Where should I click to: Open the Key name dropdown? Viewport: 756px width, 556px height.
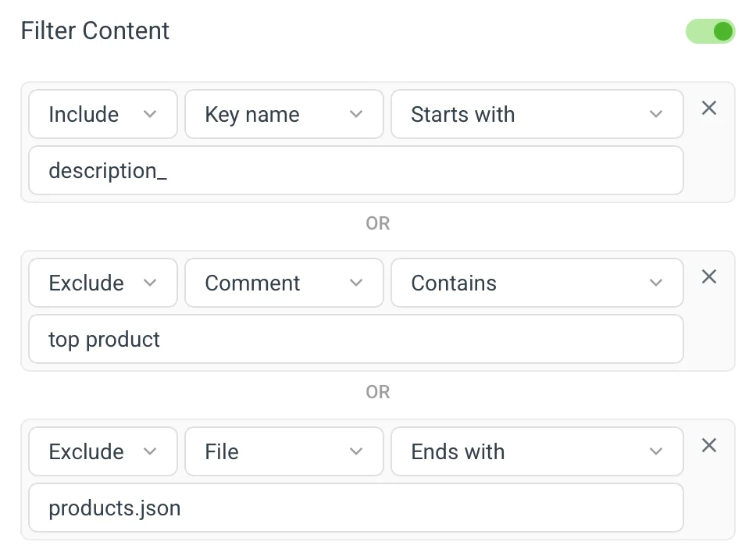[x=283, y=114]
